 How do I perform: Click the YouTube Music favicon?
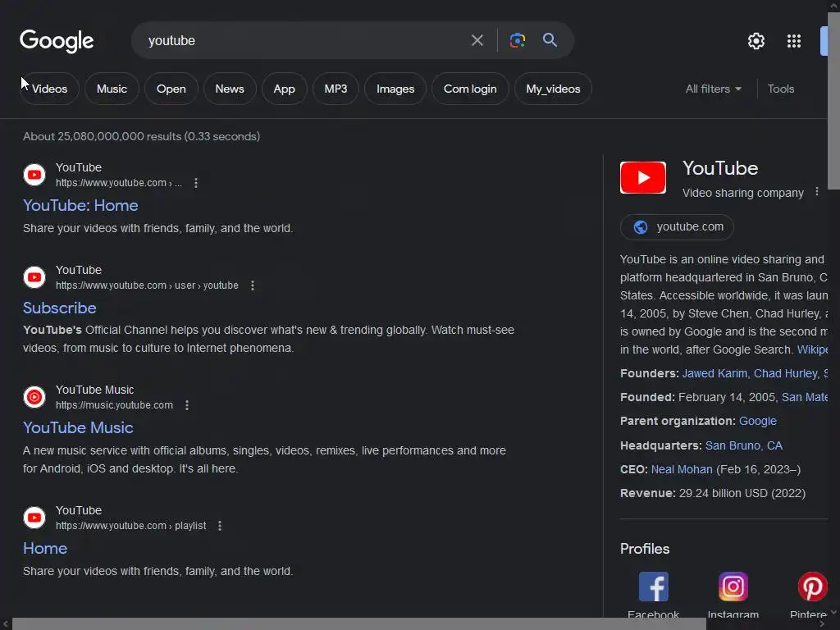point(34,397)
